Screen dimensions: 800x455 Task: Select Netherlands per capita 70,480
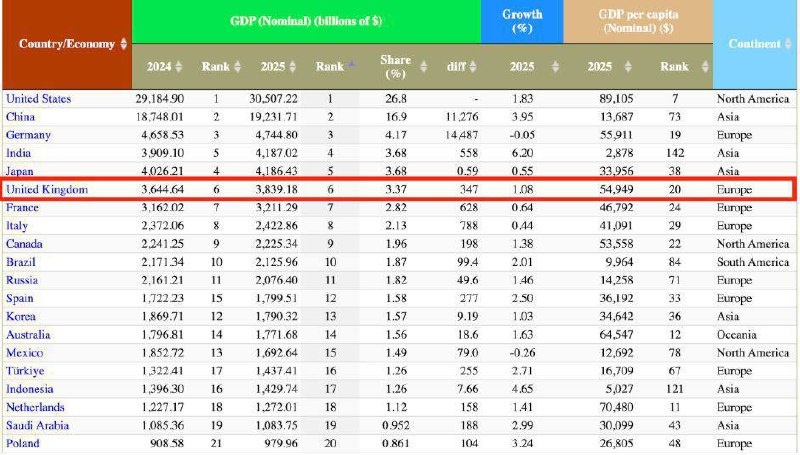[616, 407]
